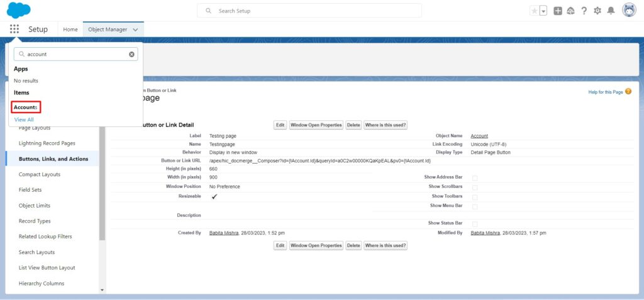
Task: Open Lightning Record Pages in the sidebar
Action: point(47,143)
